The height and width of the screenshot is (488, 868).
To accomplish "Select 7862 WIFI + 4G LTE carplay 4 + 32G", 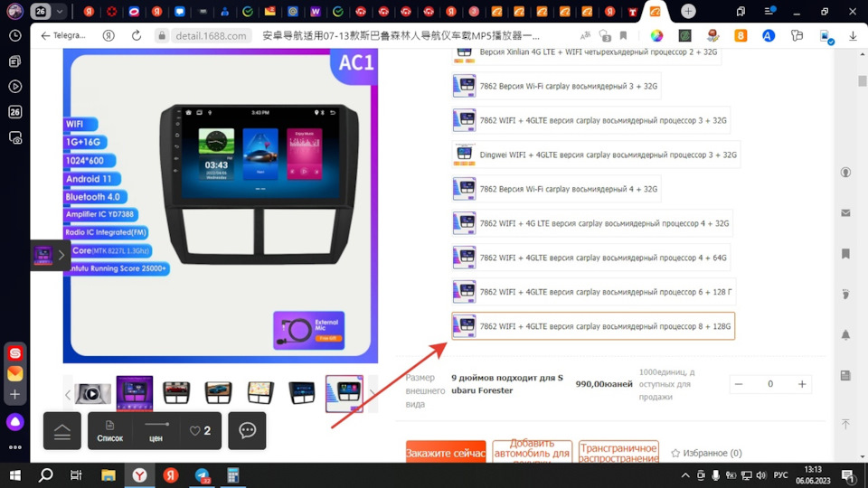I will [592, 223].
